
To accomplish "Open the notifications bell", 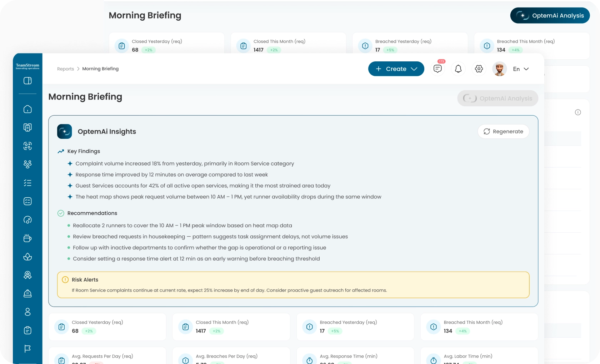I will tap(458, 69).
